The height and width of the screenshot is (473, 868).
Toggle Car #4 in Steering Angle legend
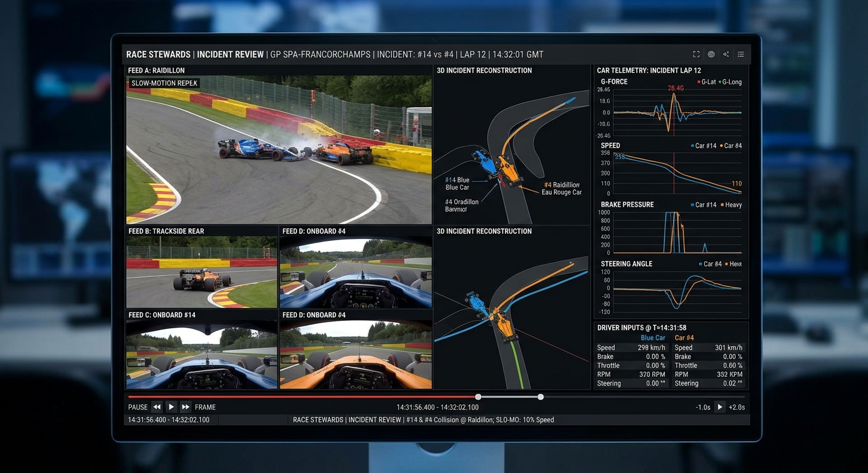710,264
